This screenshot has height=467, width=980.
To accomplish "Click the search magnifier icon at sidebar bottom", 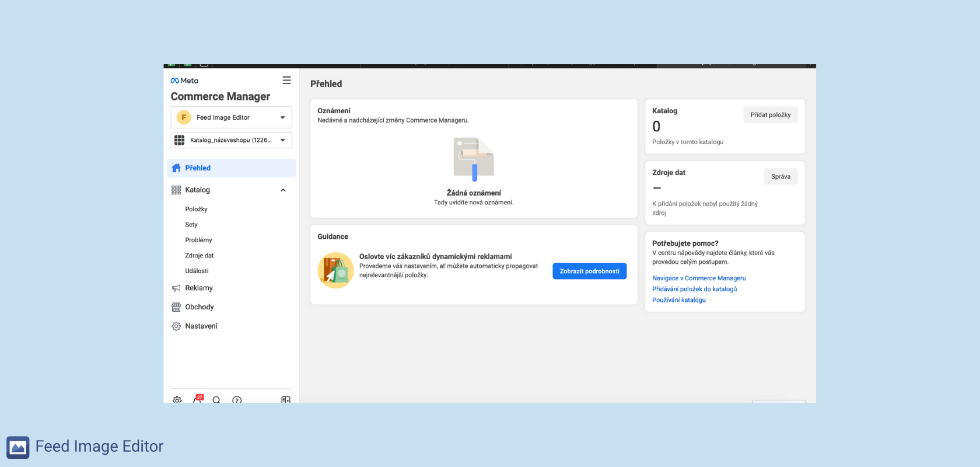I will [x=216, y=400].
